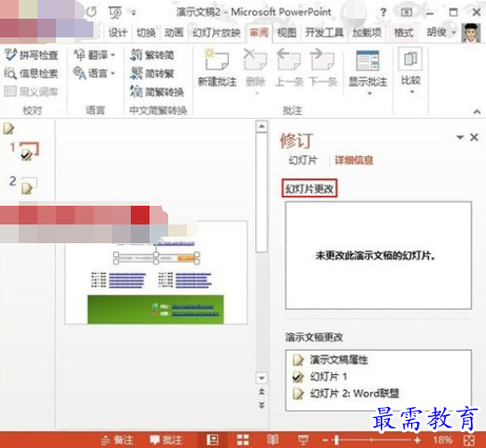Screen dimensions: 486x448
Task: Run the 拼写检查 spelling check
Action: [x=31, y=55]
